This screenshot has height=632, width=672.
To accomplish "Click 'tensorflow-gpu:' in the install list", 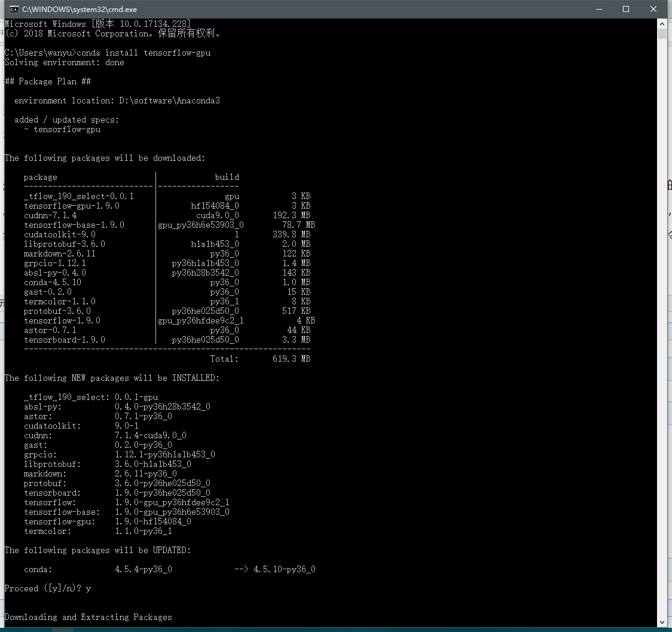I will click(60, 521).
